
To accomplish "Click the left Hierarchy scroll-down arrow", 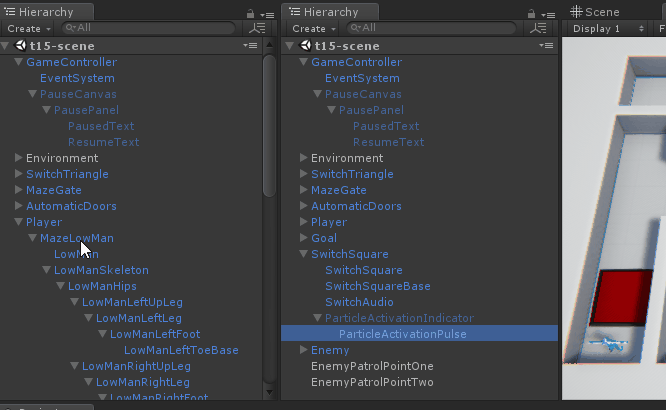I will click(269, 392).
